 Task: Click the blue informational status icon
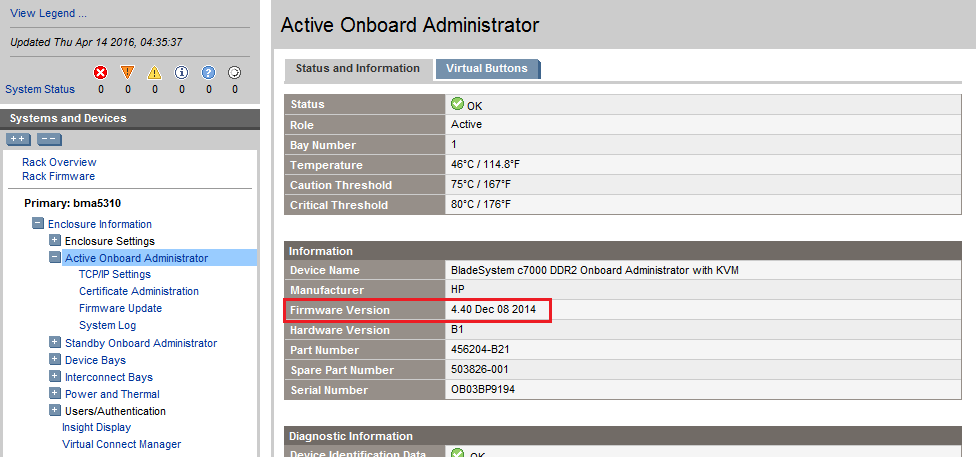click(181, 73)
